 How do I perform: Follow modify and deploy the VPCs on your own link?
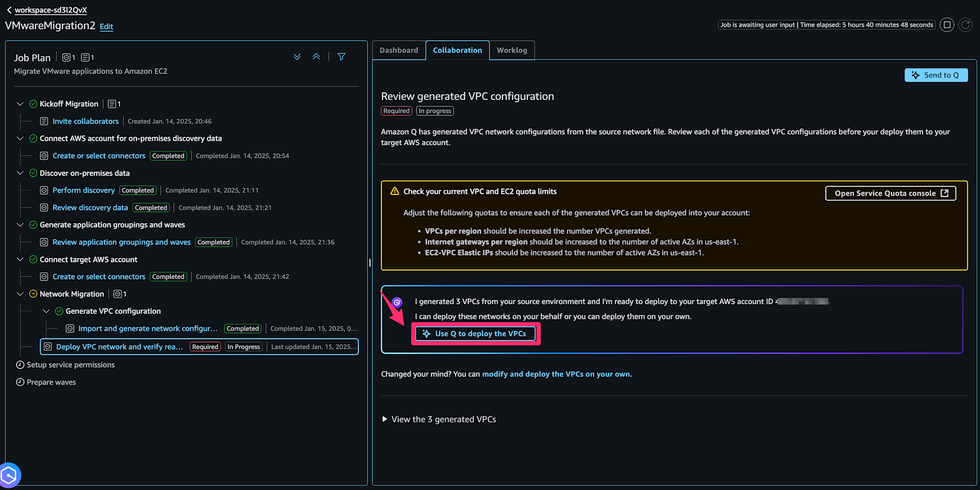557,374
